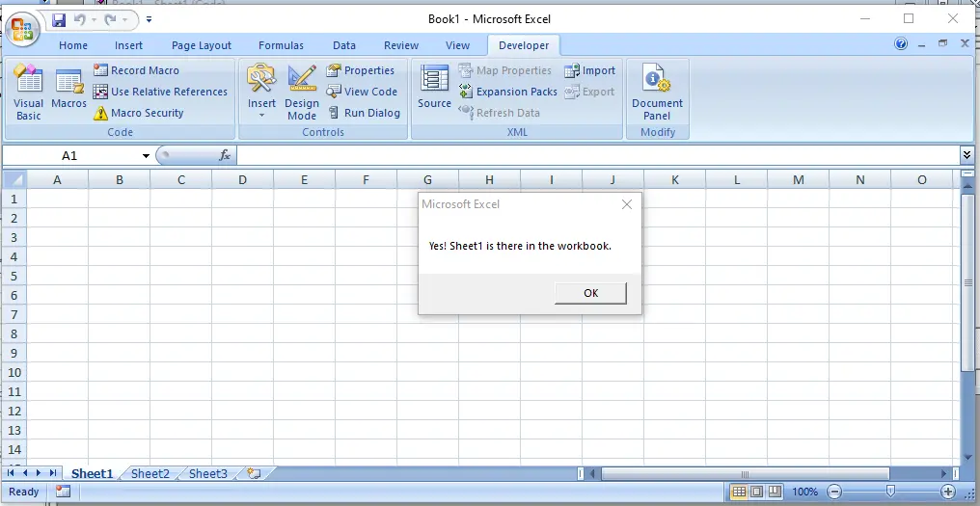Switch to the Formulas tab
This screenshot has height=506, width=980.
pyautogui.click(x=282, y=45)
